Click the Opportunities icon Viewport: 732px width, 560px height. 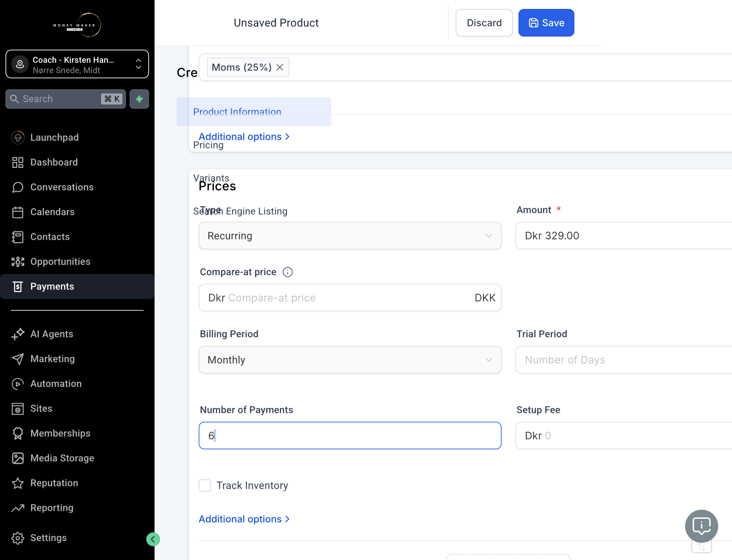pos(18,261)
